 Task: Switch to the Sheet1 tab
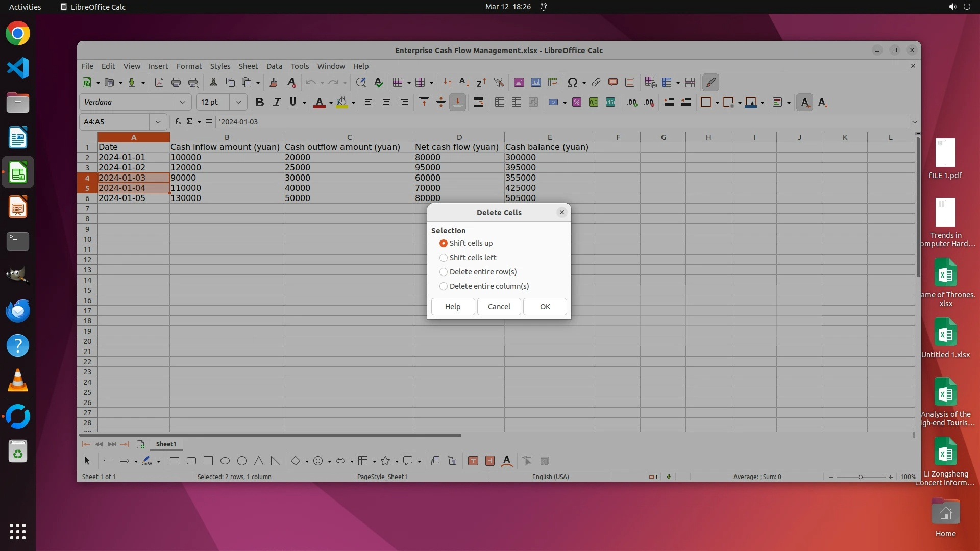click(x=166, y=444)
